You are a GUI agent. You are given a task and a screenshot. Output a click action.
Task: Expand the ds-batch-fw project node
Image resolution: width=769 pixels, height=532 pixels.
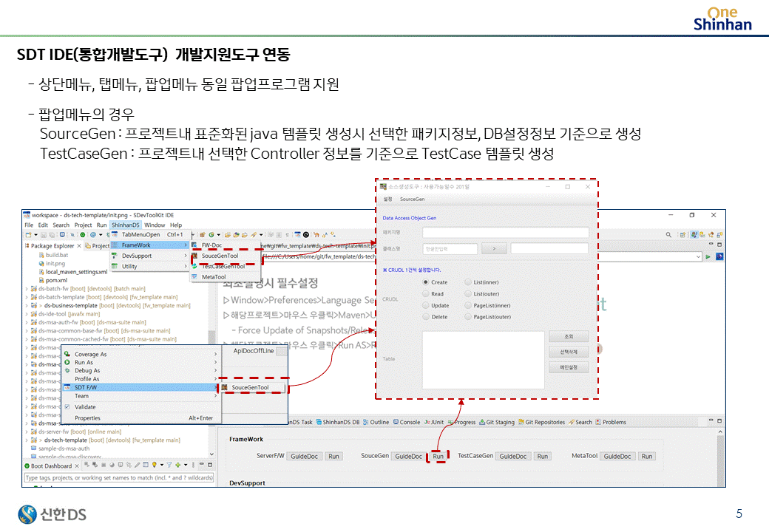point(27,289)
